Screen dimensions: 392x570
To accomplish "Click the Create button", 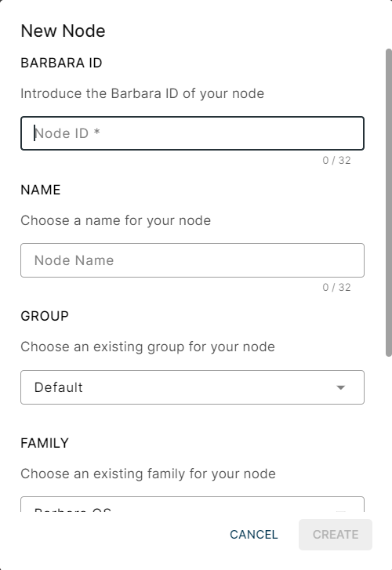I will pos(336,535).
